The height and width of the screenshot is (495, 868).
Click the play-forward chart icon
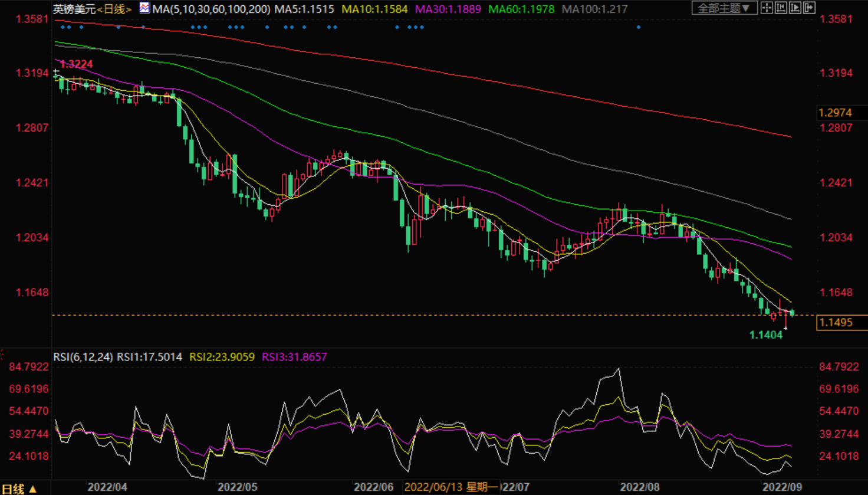click(795, 8)
